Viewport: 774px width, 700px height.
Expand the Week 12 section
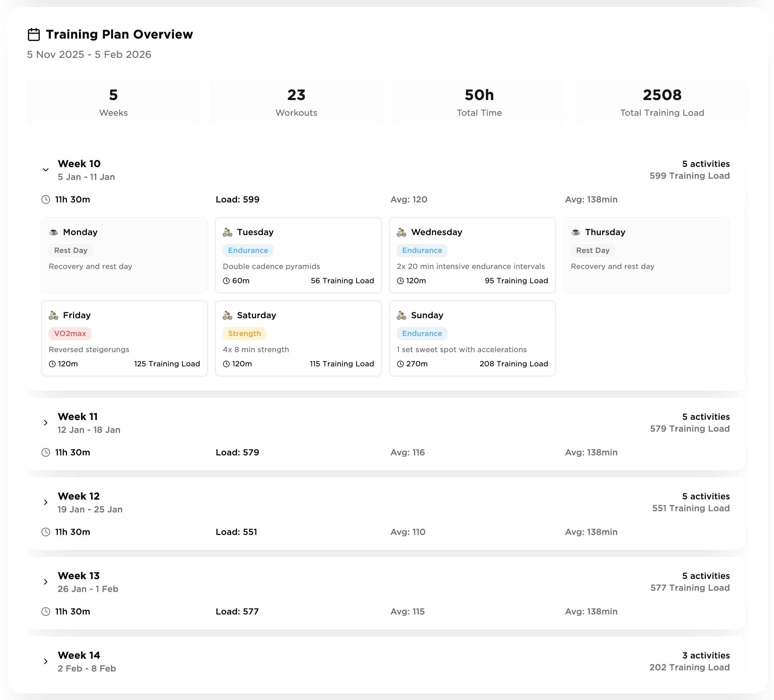point(46,502)
